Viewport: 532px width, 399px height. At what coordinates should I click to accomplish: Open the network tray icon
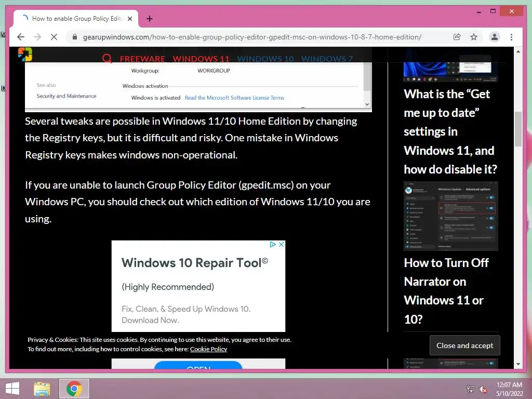pos(470,389)
